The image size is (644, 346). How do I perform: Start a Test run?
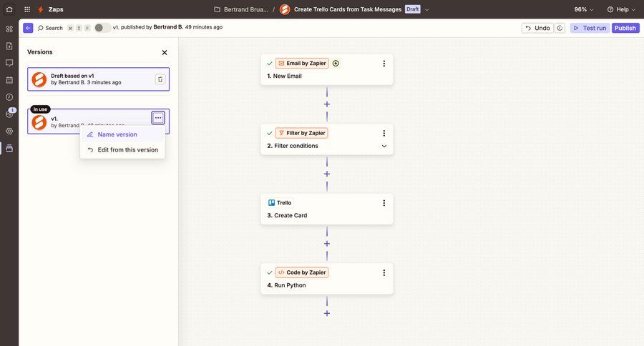point(590,28)
